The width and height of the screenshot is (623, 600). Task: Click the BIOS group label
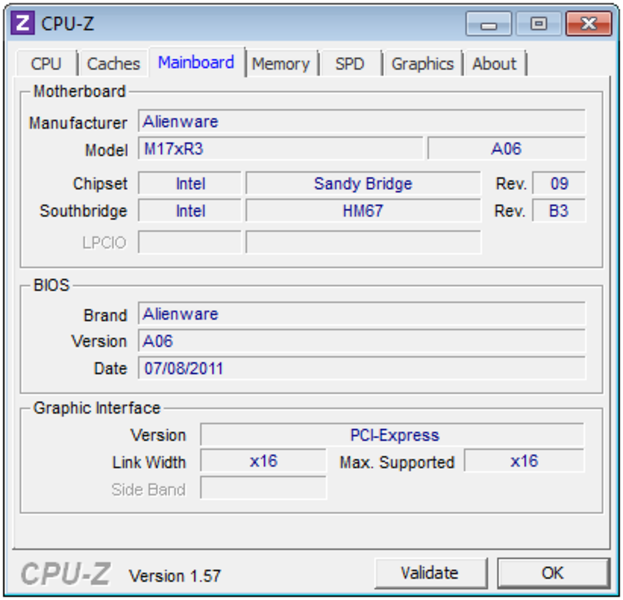(x=52, y=285)
